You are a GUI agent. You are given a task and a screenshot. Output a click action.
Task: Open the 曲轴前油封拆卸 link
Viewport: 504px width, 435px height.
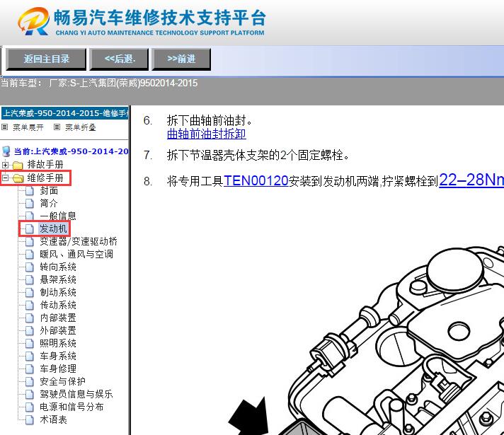click(x=207, y=134)
